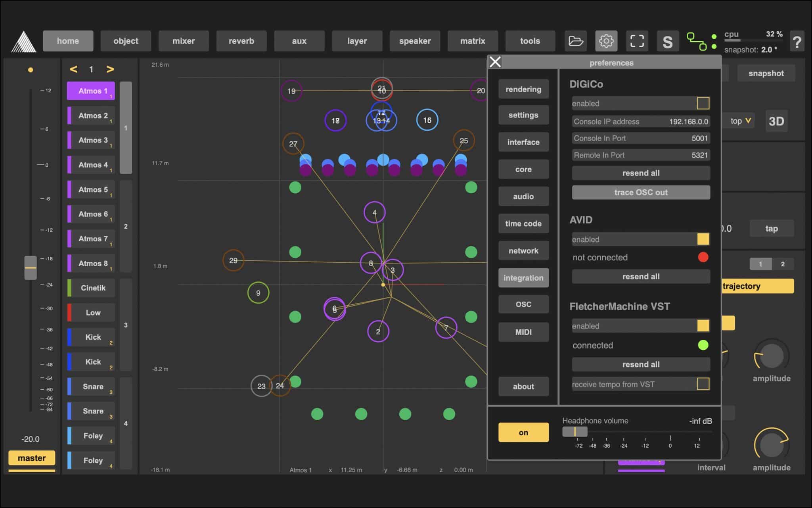
Task: Click the Headphone volume slider
Action: pos(575,431)
